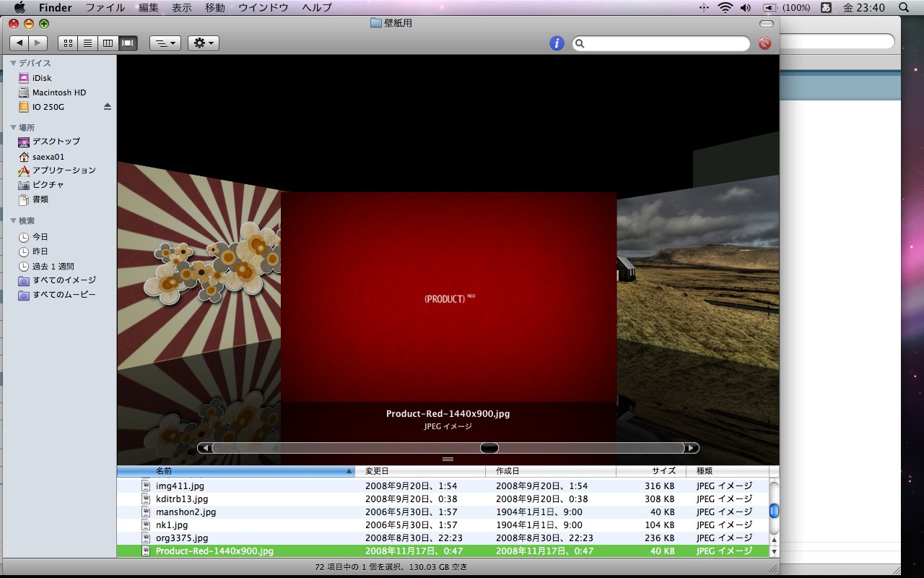Click Cover Flow scrollbar right arrow
Image resolution: width=924 pixels, height=578 pixels.
click(x=692, y=448)
